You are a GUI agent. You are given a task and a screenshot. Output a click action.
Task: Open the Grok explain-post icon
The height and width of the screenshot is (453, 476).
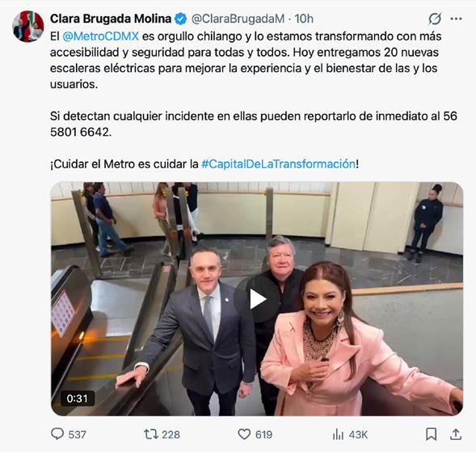click(435, 19)
